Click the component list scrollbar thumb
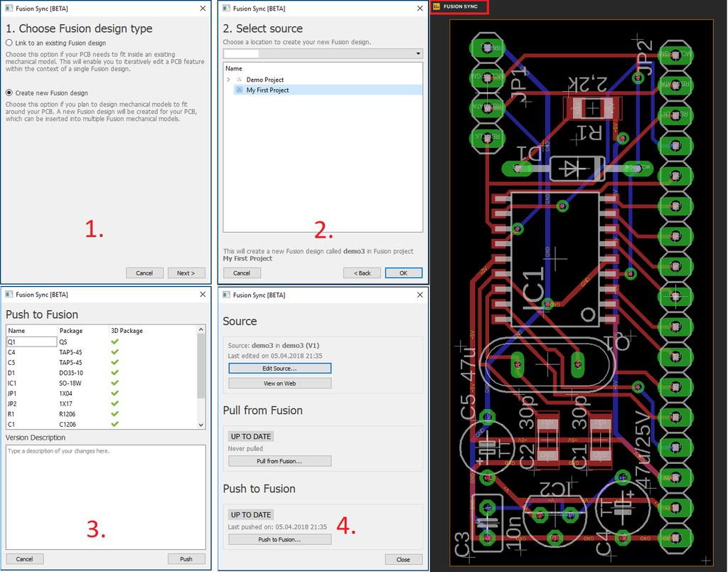The height and width of the screenshot is (572, 728). (201, 366)
